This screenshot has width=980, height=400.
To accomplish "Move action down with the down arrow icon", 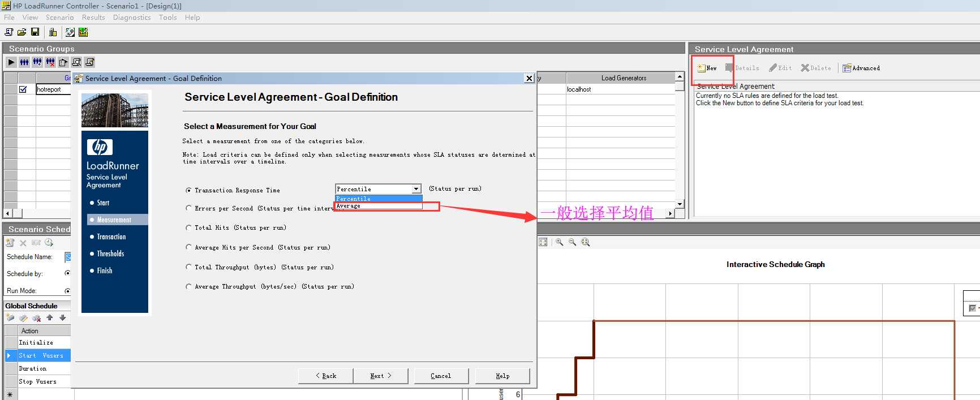I will [x=63, y=318].
